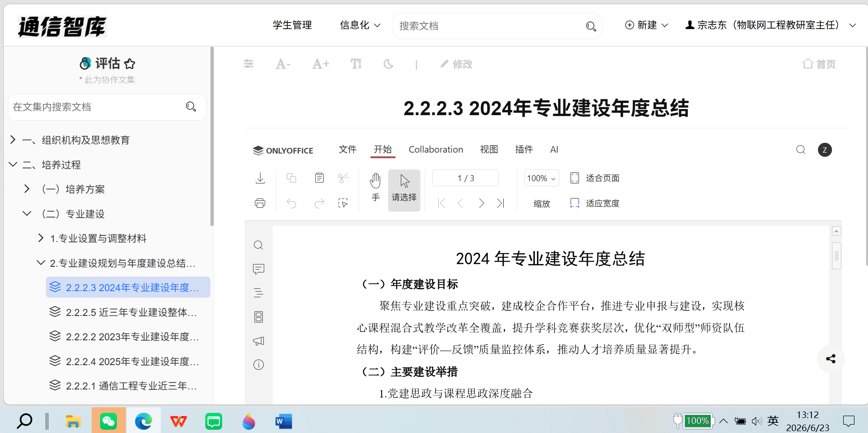The image size is (868, 433).
Task: Switch to the 视图 tab
Action: tap(489, 149)
